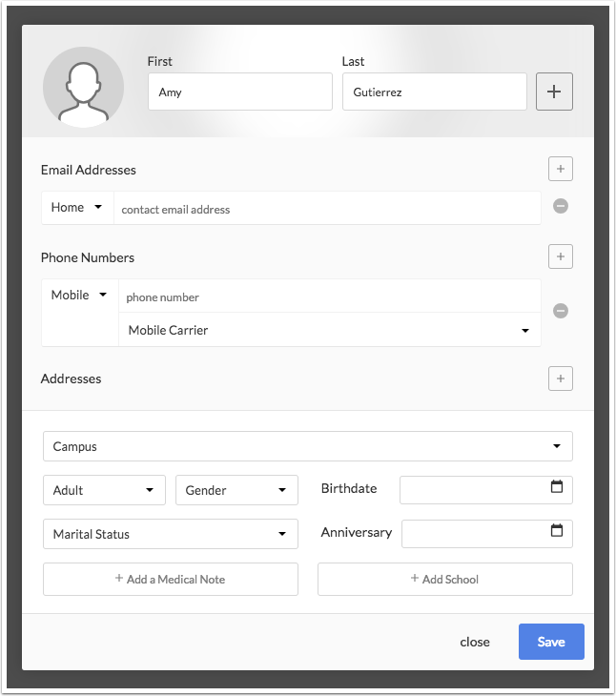The height and width of the screenshot is (696, 616).
Task: Open the Campus dropdown
Action: pos(308,446)
